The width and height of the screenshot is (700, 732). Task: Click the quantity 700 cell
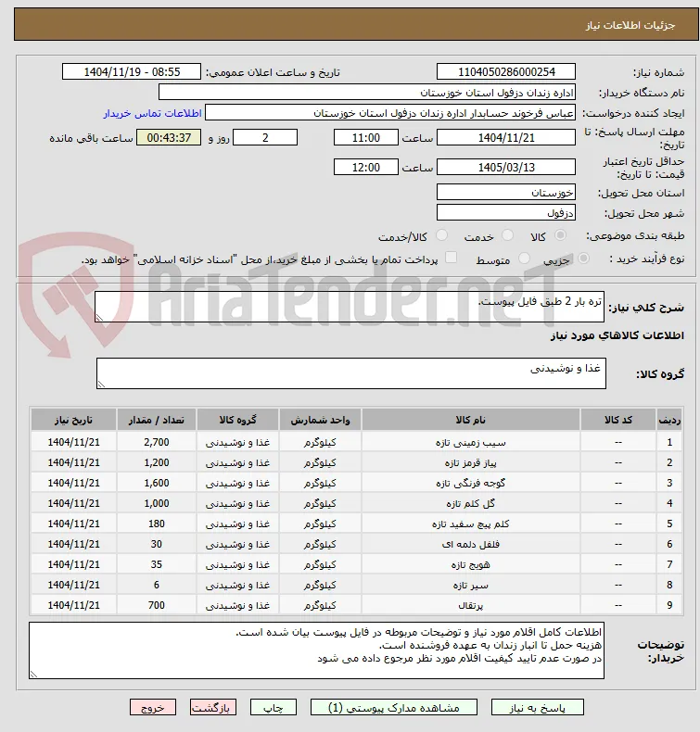tap(157, 605)
